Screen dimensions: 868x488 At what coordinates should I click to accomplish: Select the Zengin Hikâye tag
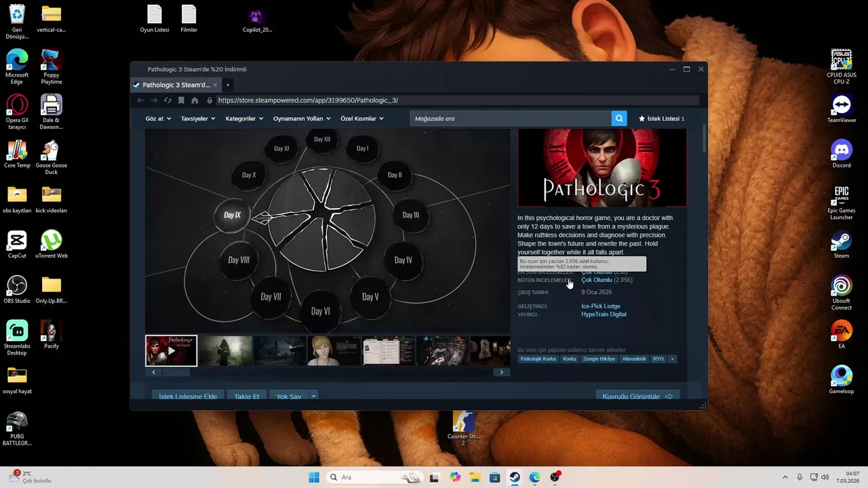599,359
